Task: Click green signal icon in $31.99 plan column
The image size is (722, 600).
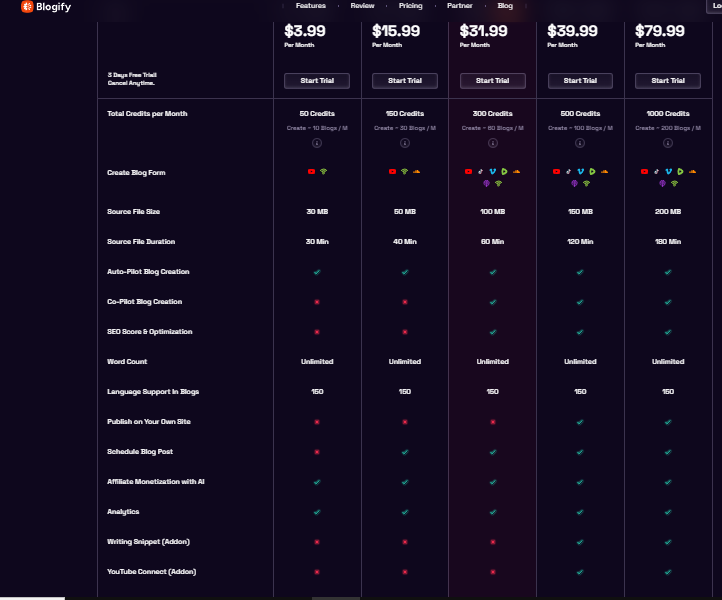Action: pos(498,183)
